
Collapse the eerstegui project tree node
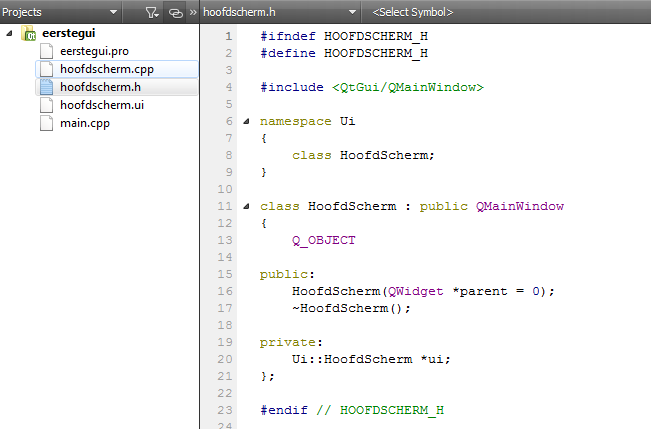[9, 33]
